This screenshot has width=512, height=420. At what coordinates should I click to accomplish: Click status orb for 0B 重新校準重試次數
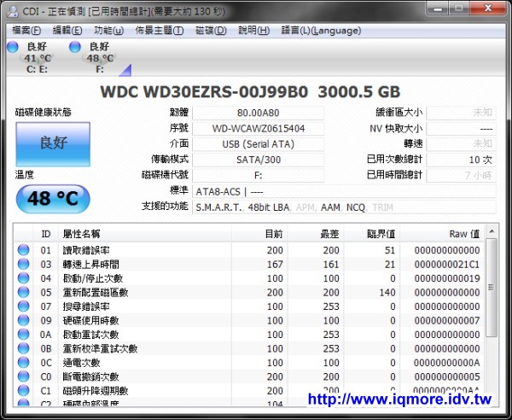[x=23, y=348]
